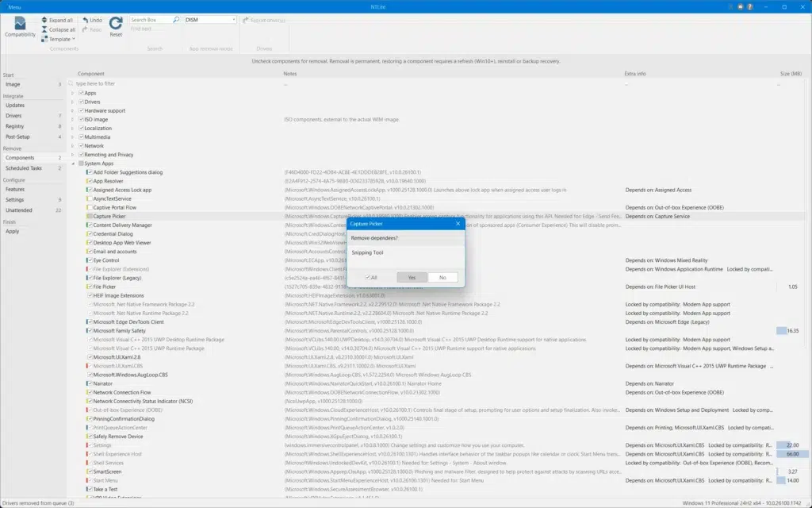This screenshot has height=508, width=812.
Task: Toggle the All checkbox in dialog
Action: point(367,277)
